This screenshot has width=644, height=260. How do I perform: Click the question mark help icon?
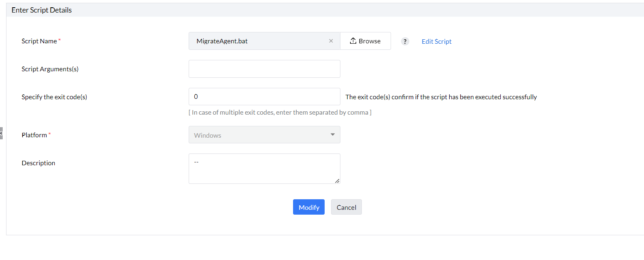pyautogui.click(x=405, y=41)
